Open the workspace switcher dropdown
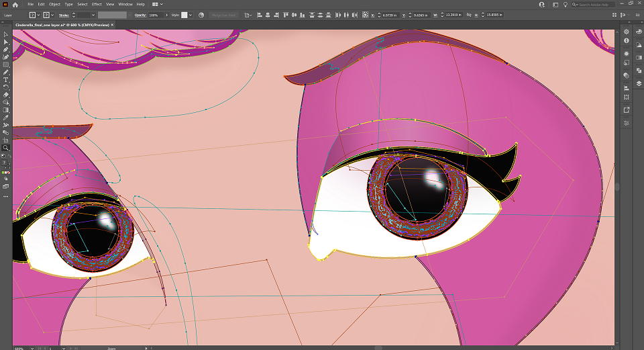This screenshot has width=644, height=350. [158, 4]
